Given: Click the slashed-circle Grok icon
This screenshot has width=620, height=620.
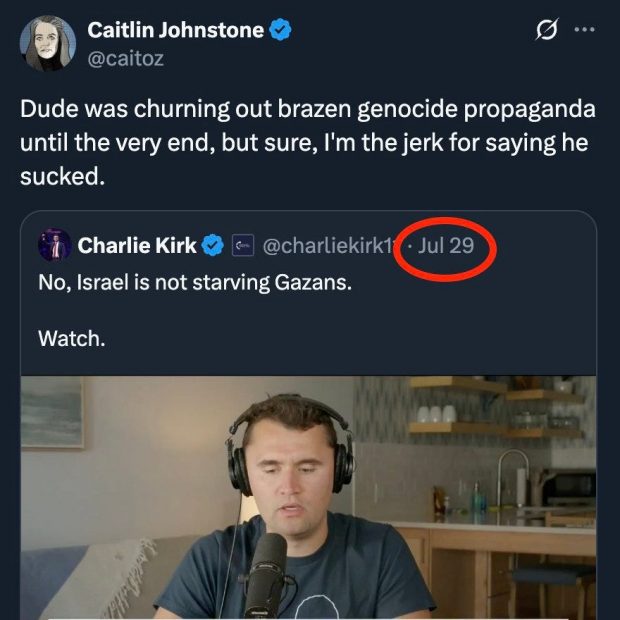Looking at the screenshot, I should (546, 31).
